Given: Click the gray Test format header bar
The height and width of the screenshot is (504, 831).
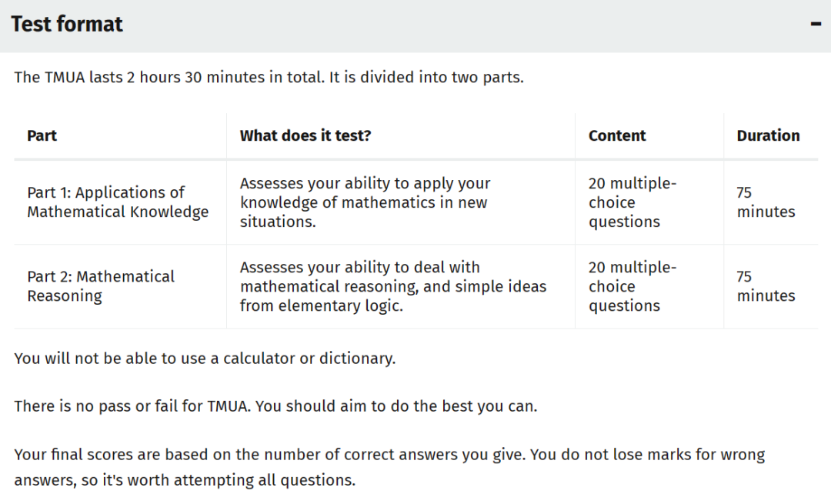Looking at the screenshot, I should pos(415,26).
